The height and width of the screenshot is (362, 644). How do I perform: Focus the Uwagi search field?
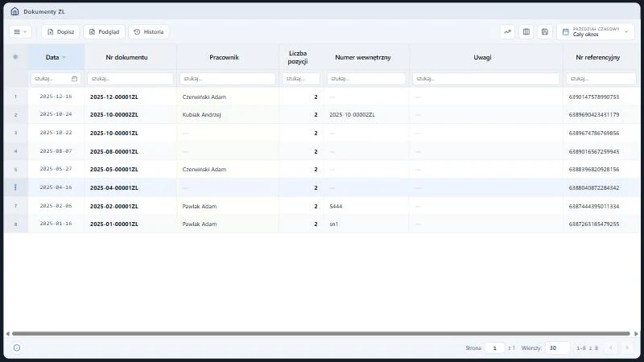[486, 78]
